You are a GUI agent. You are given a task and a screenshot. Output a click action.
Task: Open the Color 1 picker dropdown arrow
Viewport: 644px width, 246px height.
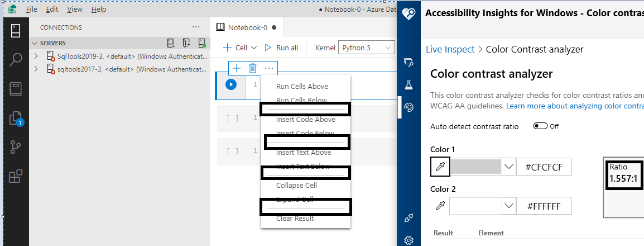(x=509, y=167)
